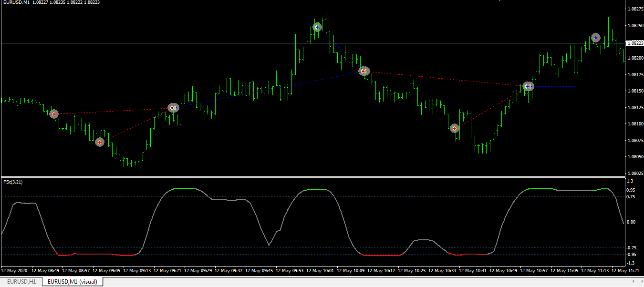Select the blue buy marker near 11:13

[x=595, y=38]
